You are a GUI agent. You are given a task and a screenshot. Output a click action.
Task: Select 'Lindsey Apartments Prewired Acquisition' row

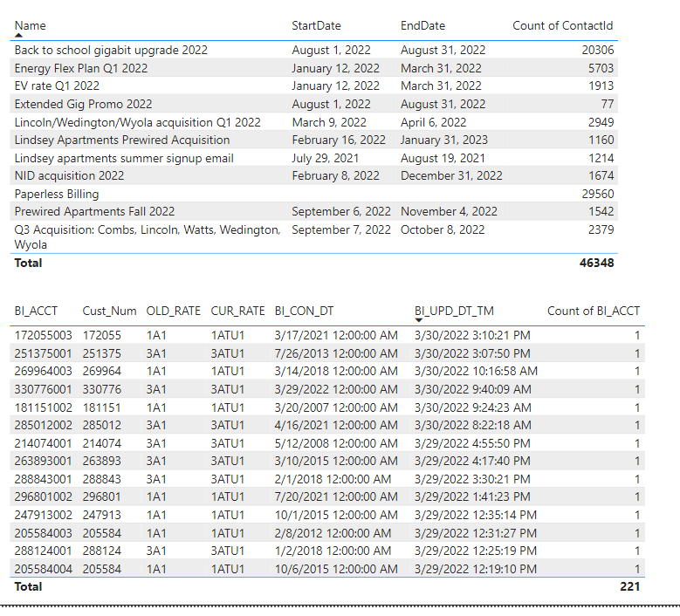point(314,140)
